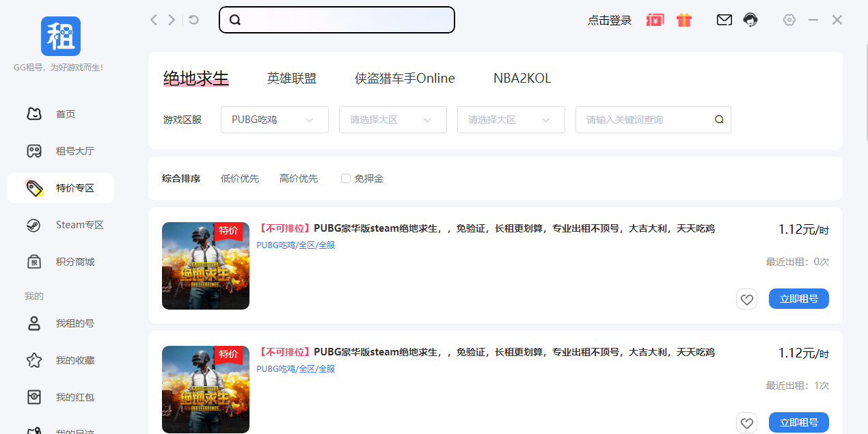
Task: Click the 特价专区 price tag icon
Action: (34, 188)
